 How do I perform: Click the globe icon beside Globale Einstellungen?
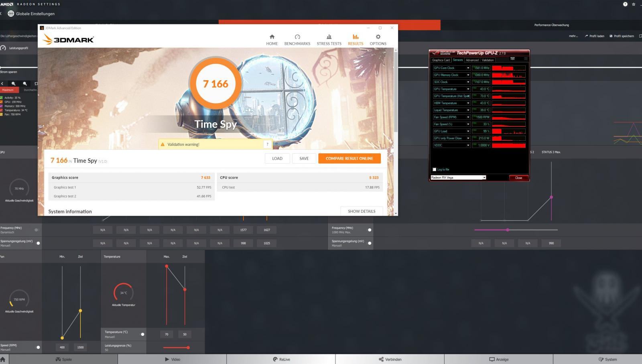pos(11,14)
